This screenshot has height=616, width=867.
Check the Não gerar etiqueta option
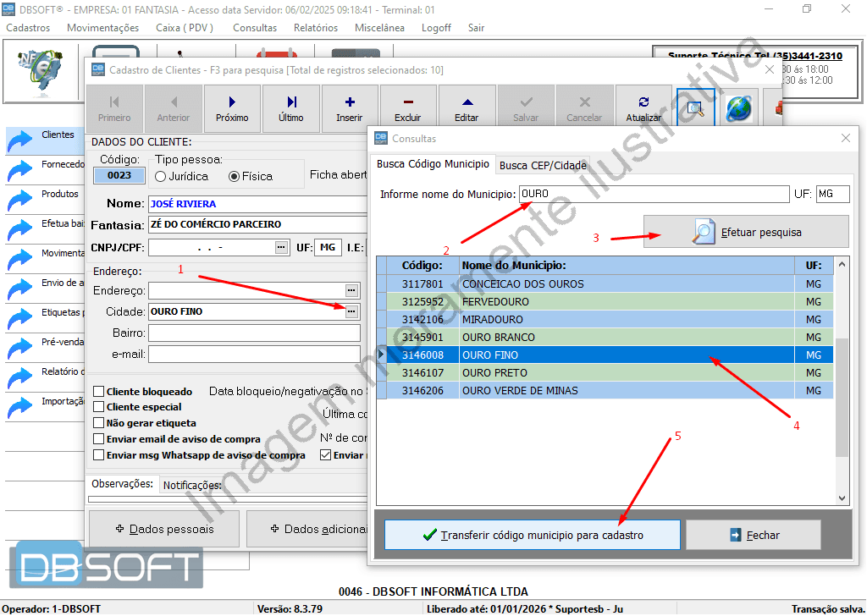pyautogui.click(x=99, y=423)
